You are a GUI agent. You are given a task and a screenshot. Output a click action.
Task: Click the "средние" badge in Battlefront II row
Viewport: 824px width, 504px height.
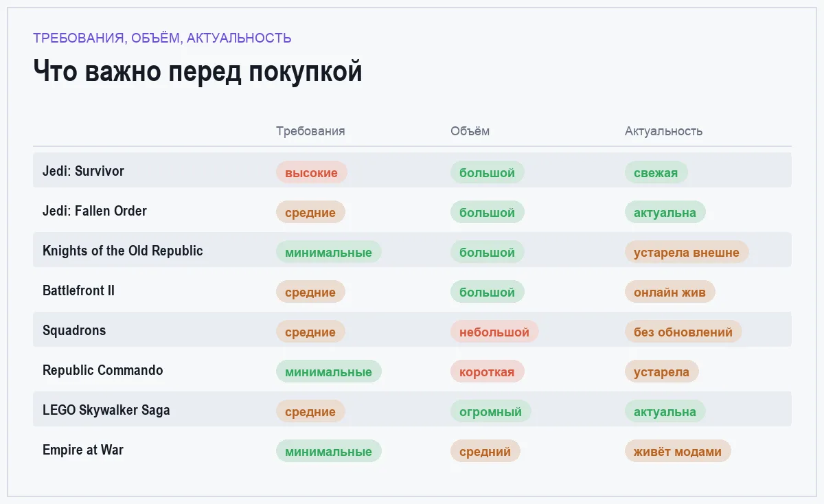pyautogui.click(x=310, y=292)
